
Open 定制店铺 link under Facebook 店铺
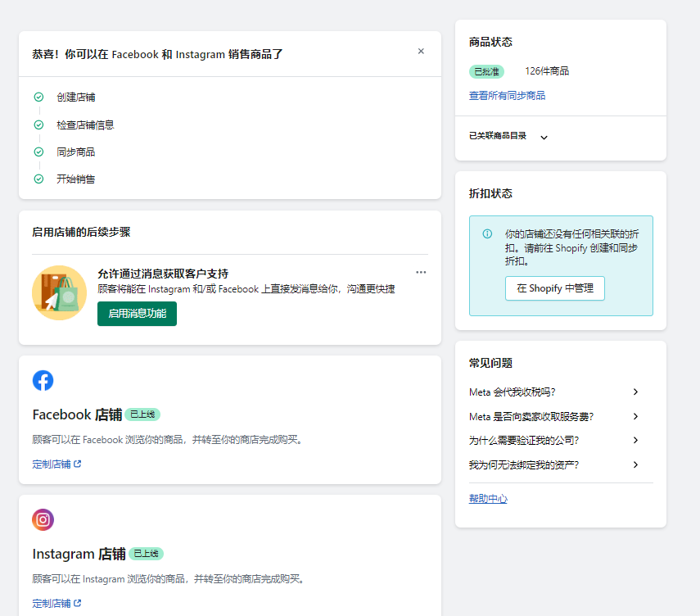click(x=52, y=464)
